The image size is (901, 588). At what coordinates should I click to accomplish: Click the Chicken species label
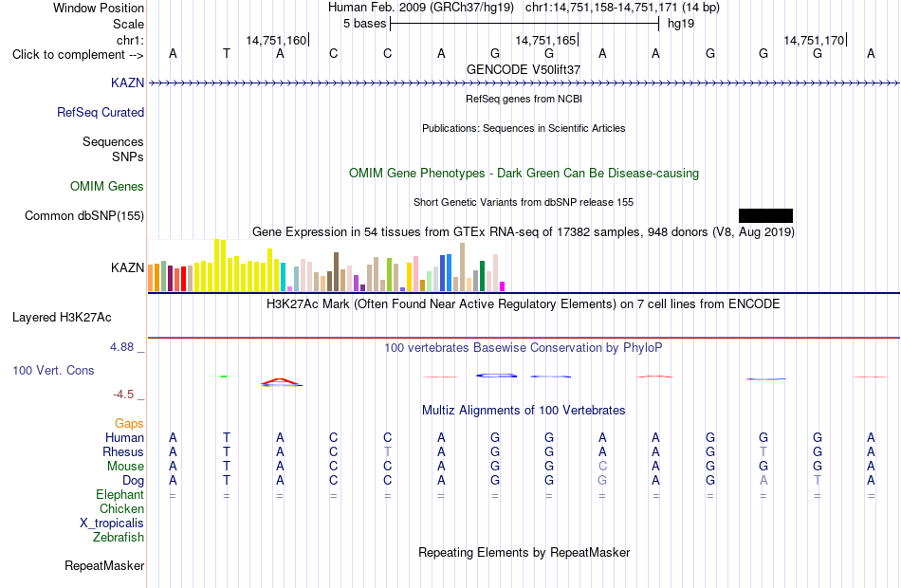(x=121, y=508)
